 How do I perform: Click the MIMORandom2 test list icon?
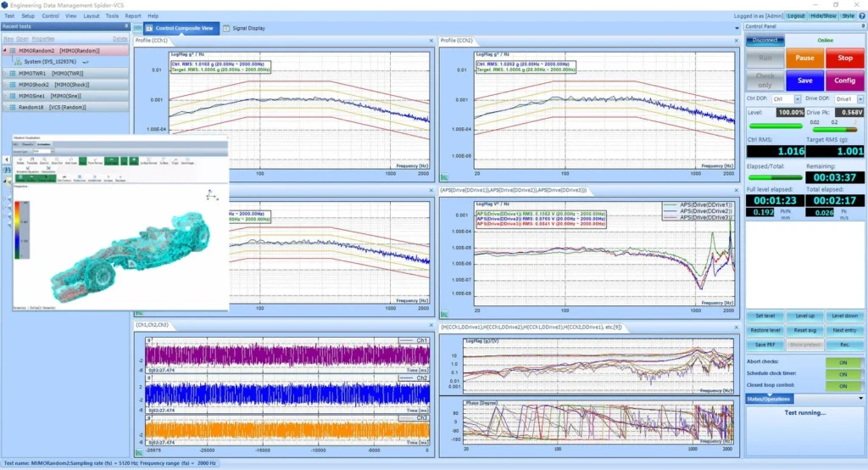coord(11,51)
